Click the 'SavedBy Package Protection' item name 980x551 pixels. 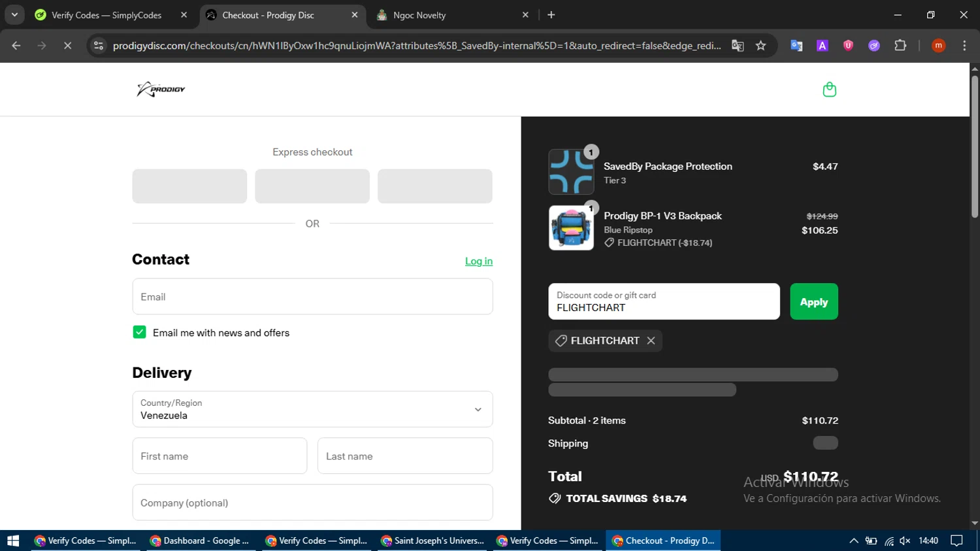tap(668, 167)
